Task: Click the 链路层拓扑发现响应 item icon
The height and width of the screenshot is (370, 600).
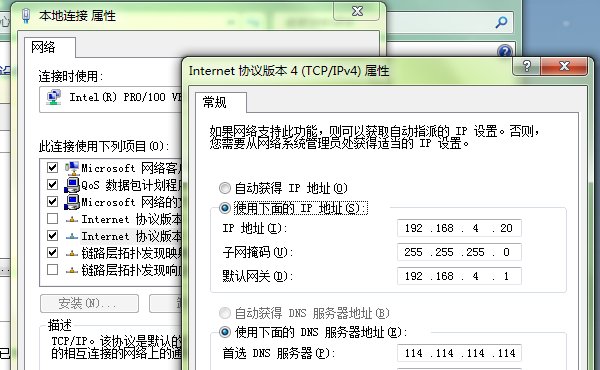Action: [x=72, y=271]
